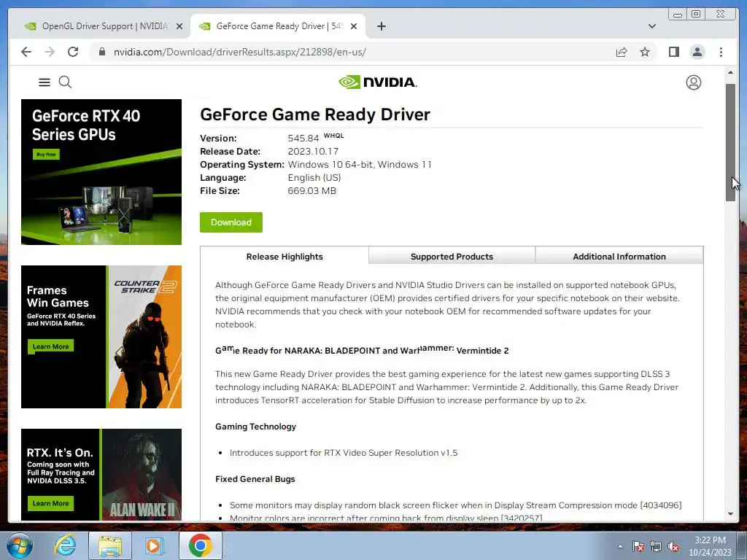
Task: Open network status tray icon
Action: tap(656, 546)
